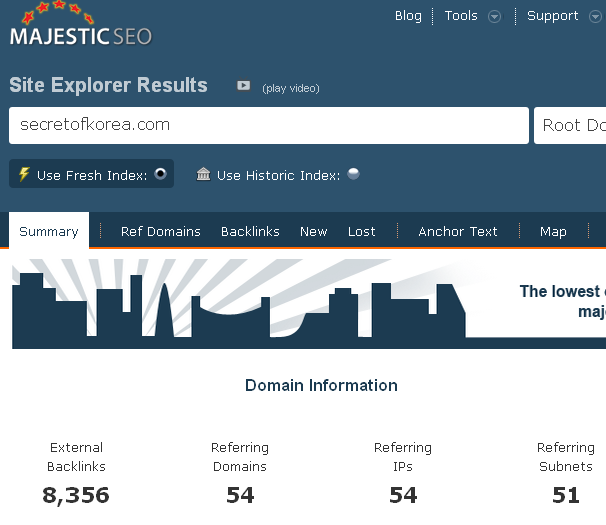The width and height of the screenshot is (606, 525).
Task: Switch to the New tab
Action: (x=313, y=231)
